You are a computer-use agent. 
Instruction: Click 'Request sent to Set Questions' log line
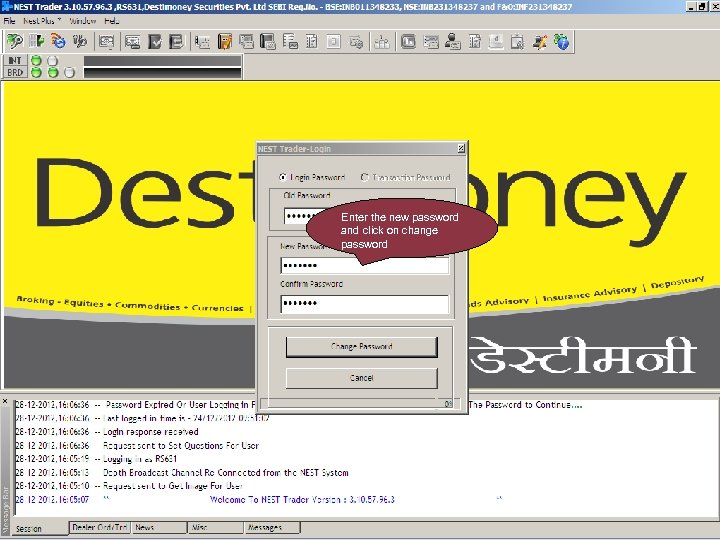pos(137,445)
